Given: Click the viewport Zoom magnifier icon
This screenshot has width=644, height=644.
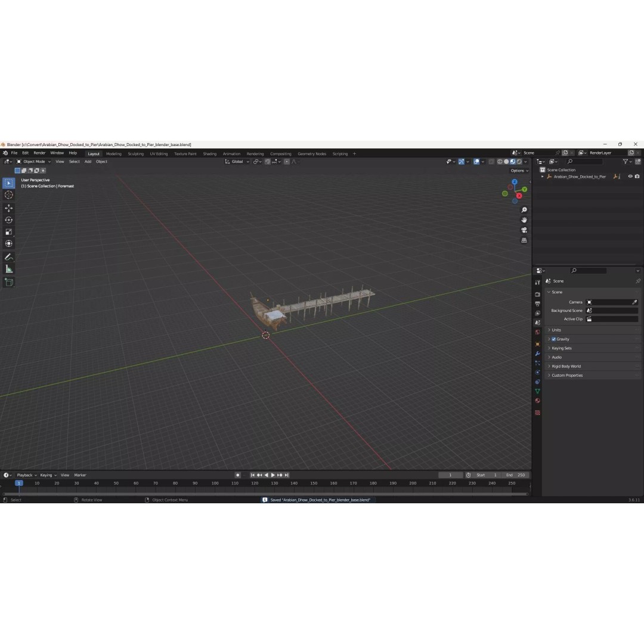Looking at the screenshot, I should [x=524, y=210].
